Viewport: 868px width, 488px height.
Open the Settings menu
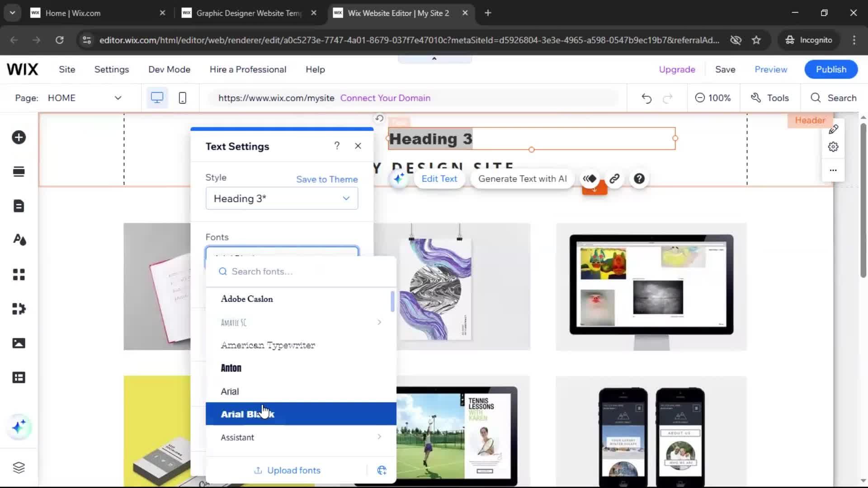[x=112, y=70]
